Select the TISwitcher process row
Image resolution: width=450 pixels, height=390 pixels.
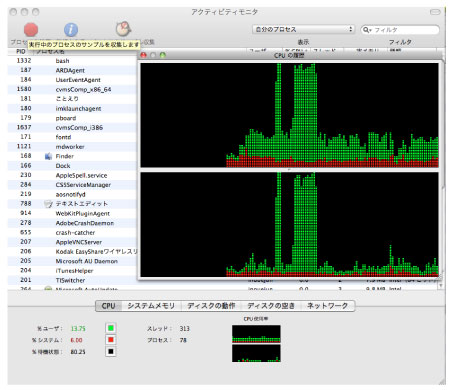point(72,280)
